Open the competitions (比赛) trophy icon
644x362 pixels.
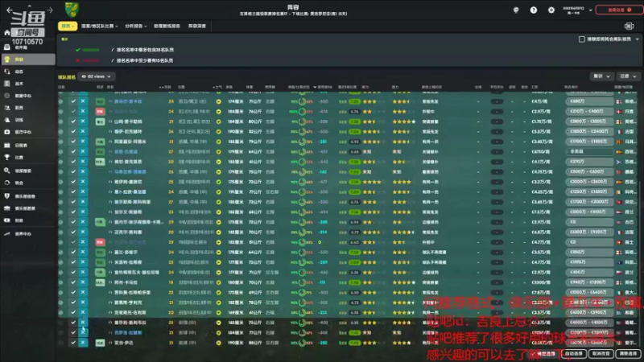coord(7,157)
